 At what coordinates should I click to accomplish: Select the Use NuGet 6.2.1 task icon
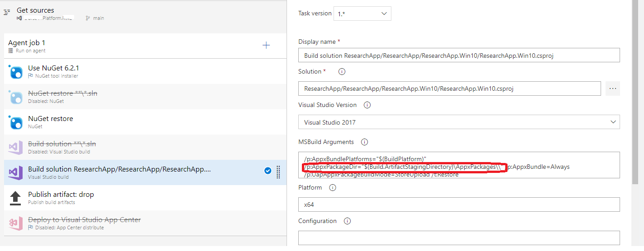tap(16, 72)
